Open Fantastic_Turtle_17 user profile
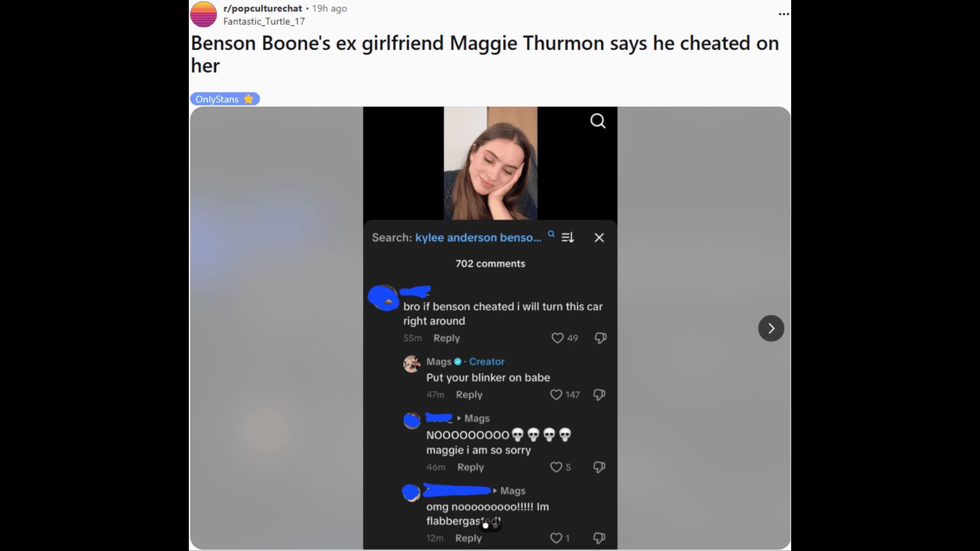Image resolution: width=980 pixels, height=551 pixels. (x=264, y=21)
